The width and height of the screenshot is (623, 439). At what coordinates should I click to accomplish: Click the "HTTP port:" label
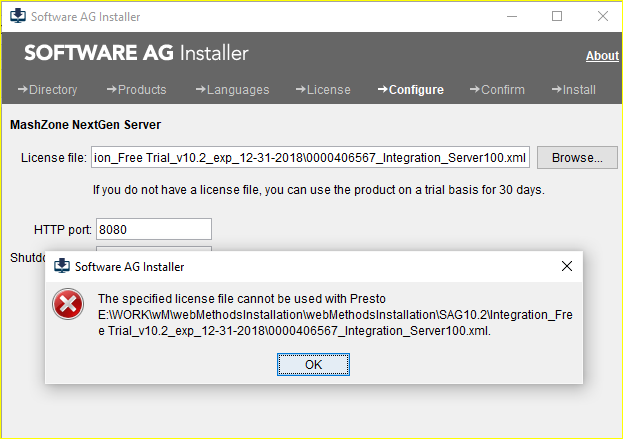point(63,230)
